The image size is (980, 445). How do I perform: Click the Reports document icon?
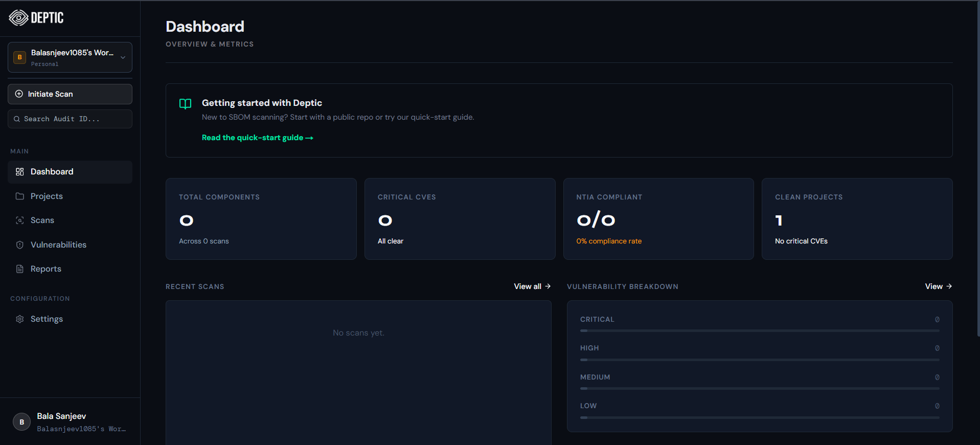[20, 269]
